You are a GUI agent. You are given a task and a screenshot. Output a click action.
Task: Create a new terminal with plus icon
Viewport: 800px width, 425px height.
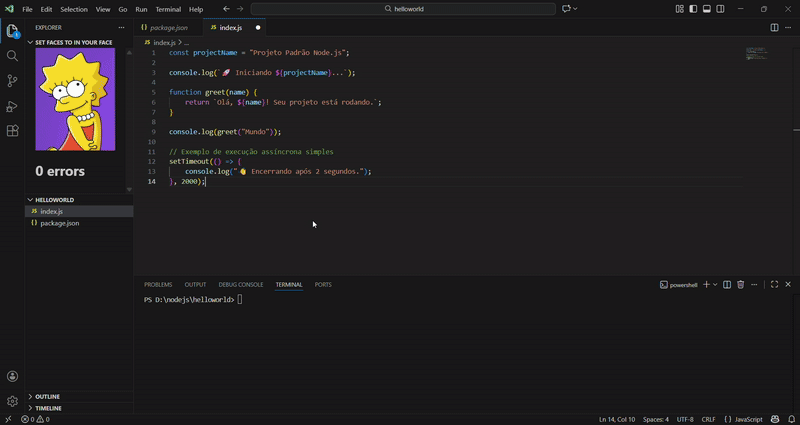(x=707, y=285)
